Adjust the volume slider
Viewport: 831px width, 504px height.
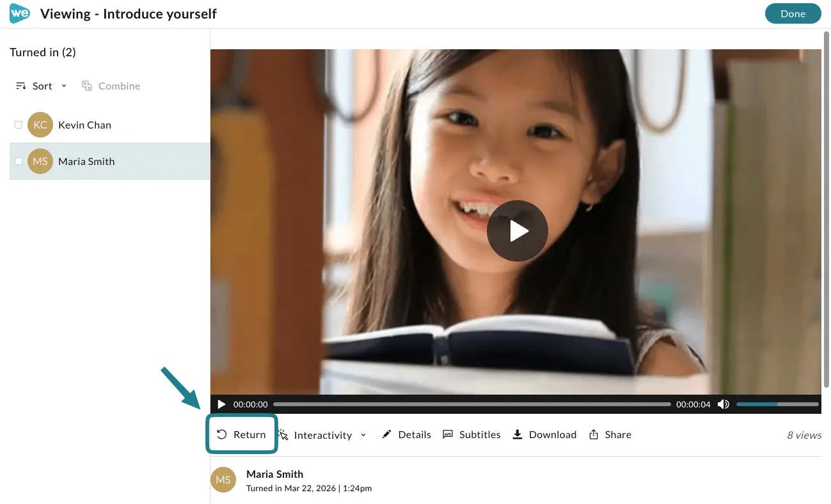point(777,404)
